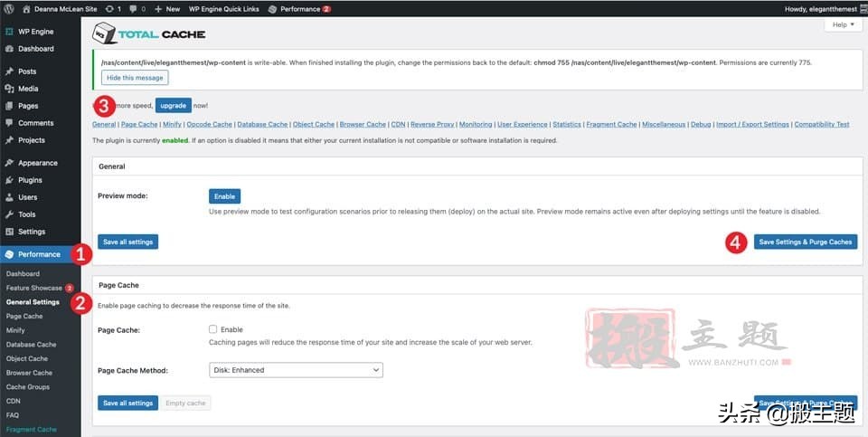Open the Dashboard submenu item under Performance
The image size is (868, 437).
click(x=23, y=273)
